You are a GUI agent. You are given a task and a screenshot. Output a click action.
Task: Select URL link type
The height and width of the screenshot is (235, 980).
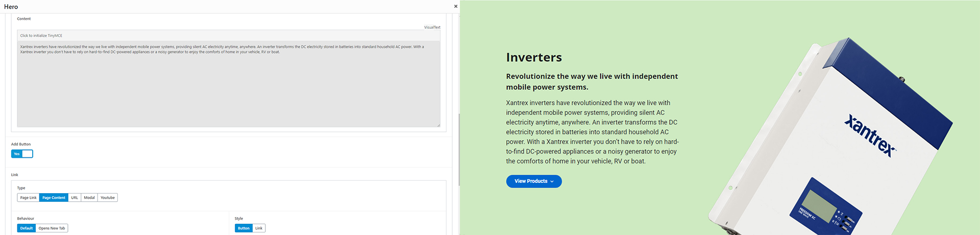pyautogui.click(x=75, y=198)
